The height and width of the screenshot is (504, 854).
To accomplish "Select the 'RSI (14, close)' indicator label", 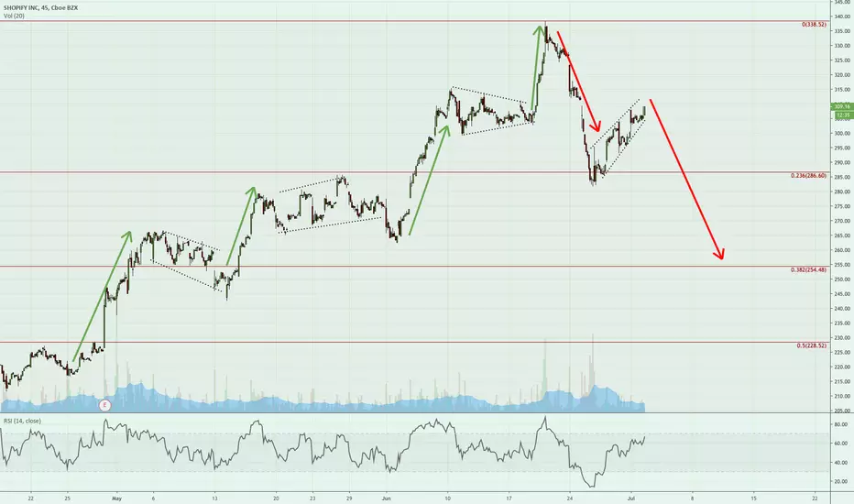I will (22, 421).
